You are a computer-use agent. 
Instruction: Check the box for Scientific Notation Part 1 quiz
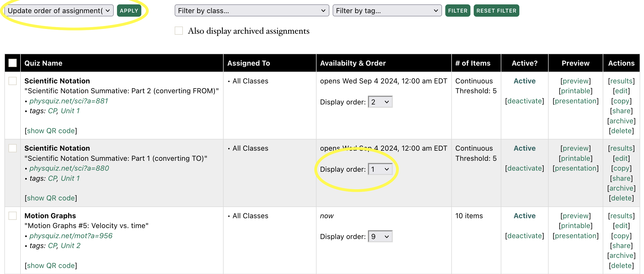13,148
